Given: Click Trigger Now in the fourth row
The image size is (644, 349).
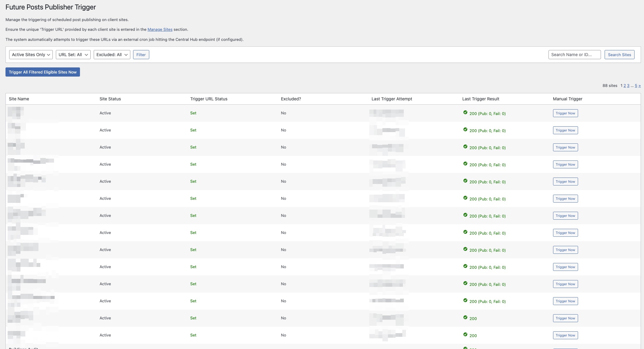Looking at the screenshot, I should (x=565, y=164).
